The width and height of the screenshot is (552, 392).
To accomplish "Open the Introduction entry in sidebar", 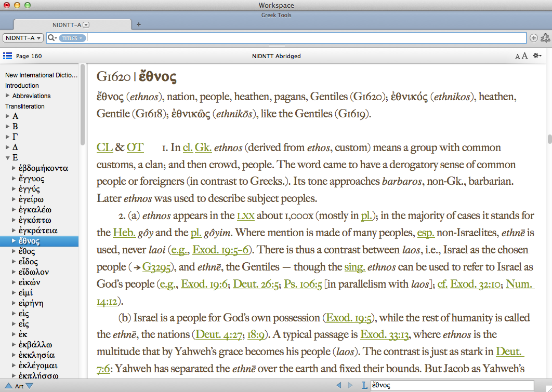I will [22, 86].
